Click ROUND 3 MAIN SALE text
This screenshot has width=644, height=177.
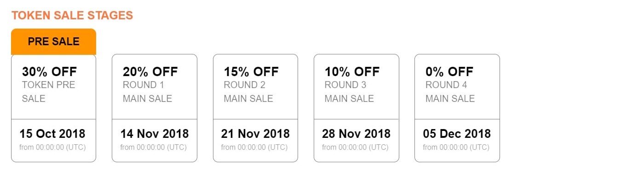point(349,92)
